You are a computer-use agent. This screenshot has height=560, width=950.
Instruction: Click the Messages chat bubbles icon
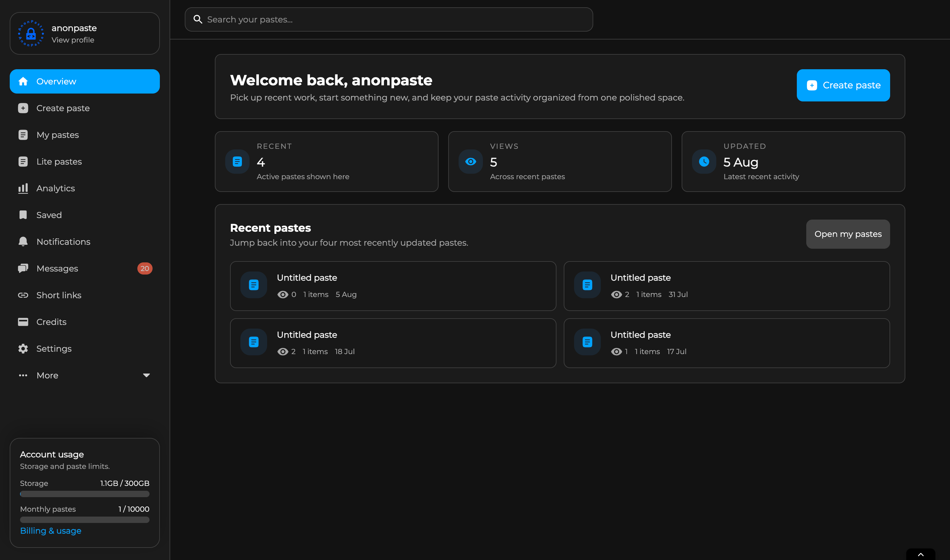23,268
